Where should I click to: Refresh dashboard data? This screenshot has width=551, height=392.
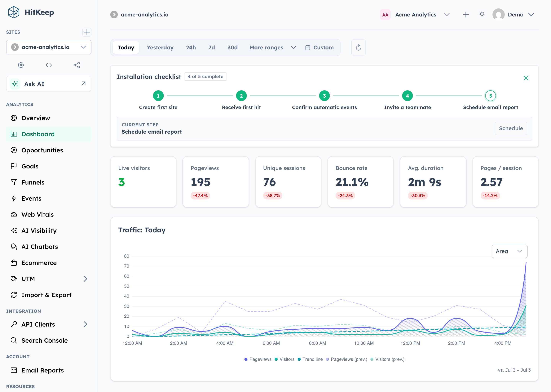(x=359, y=47)
